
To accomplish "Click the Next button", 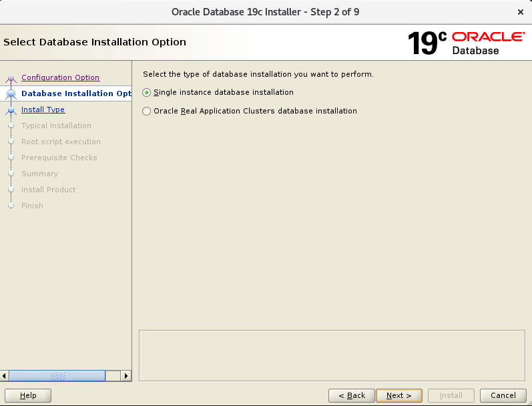I will (399, 395).
